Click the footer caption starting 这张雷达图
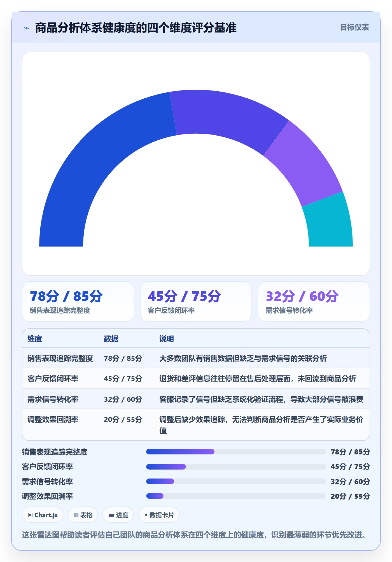The width and height of the screenshot is (392, 562). 194,535
